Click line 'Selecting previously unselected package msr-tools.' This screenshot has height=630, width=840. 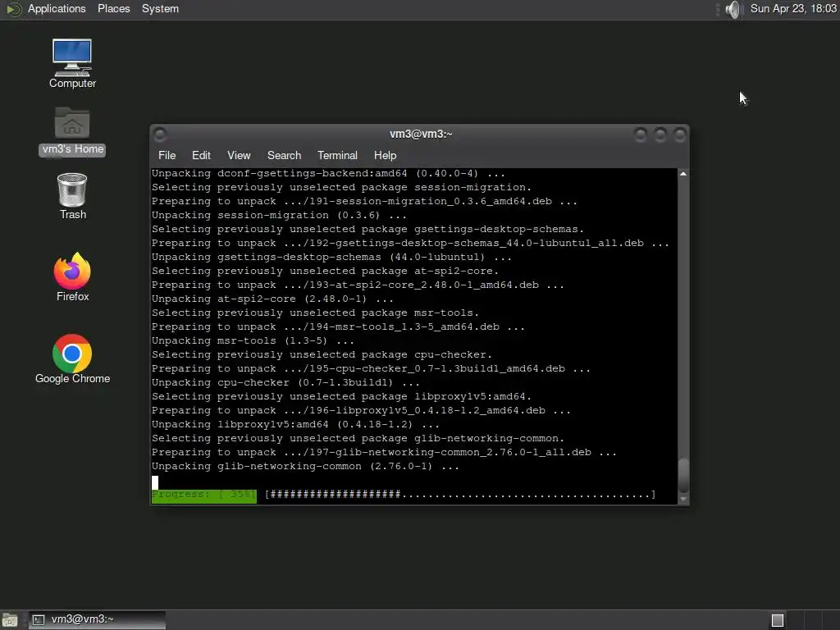[x=315, y=313]
